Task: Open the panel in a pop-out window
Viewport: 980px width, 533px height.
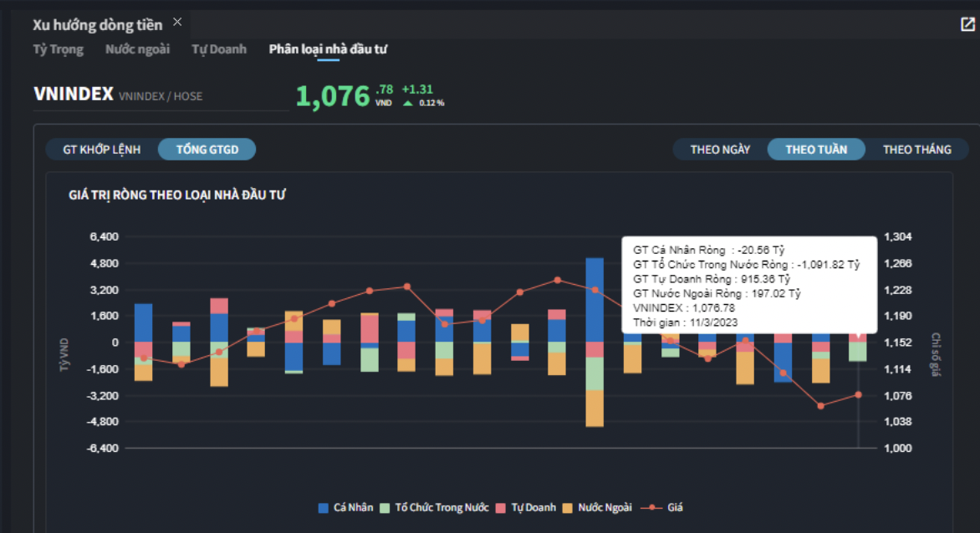Action: coord(967,24)
